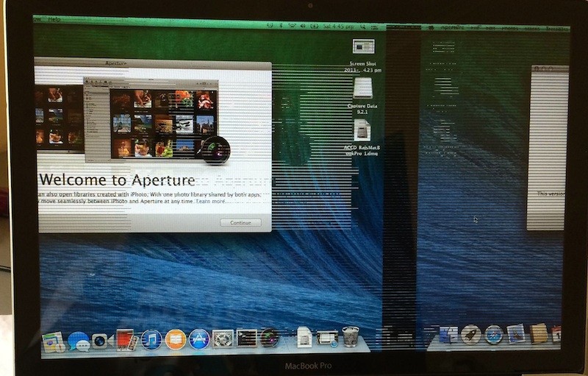Launch Aperture from the Dock

pyautogui.click(x=270, y=338)
